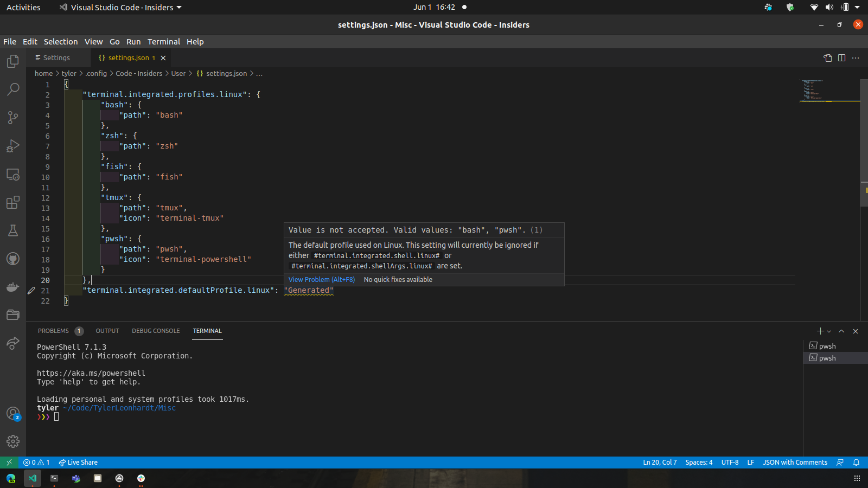Open the new terminal profile dropdown
This screenshot has height=488, width=868.
point(828,331)
